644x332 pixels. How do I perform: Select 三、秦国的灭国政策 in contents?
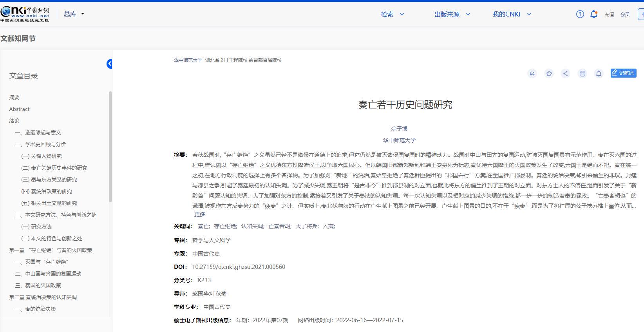38,285
